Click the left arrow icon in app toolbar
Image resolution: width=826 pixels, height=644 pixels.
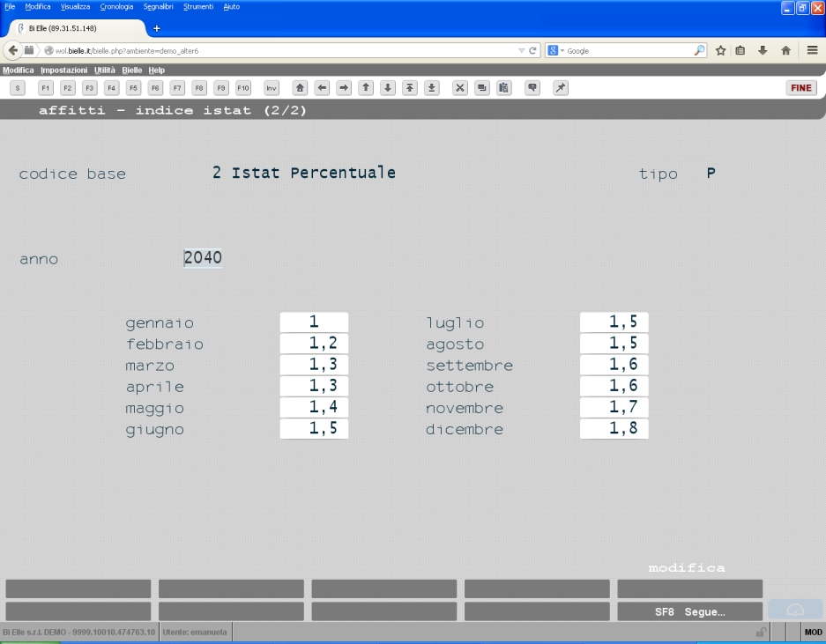point(322,88)
